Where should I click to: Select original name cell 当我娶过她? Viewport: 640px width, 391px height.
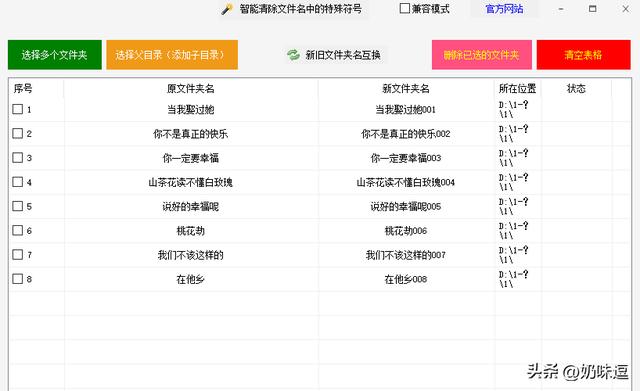191,109
